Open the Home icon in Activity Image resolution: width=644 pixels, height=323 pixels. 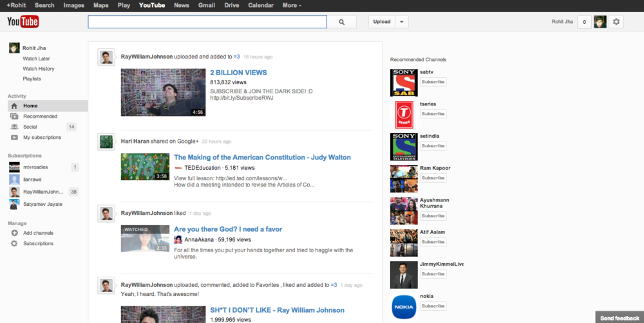tap(14, 106)
